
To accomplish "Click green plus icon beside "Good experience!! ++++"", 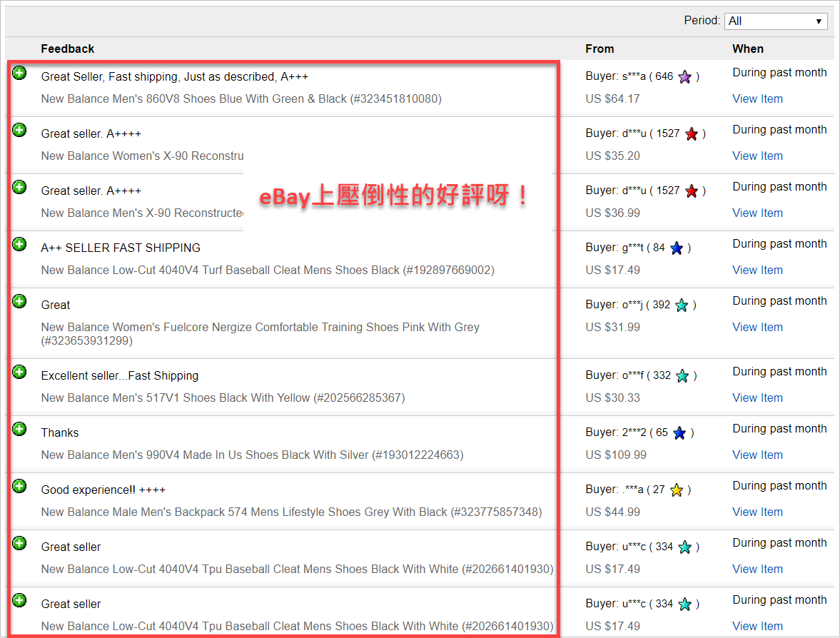I will pyautogui.click(x=20, y=486).
